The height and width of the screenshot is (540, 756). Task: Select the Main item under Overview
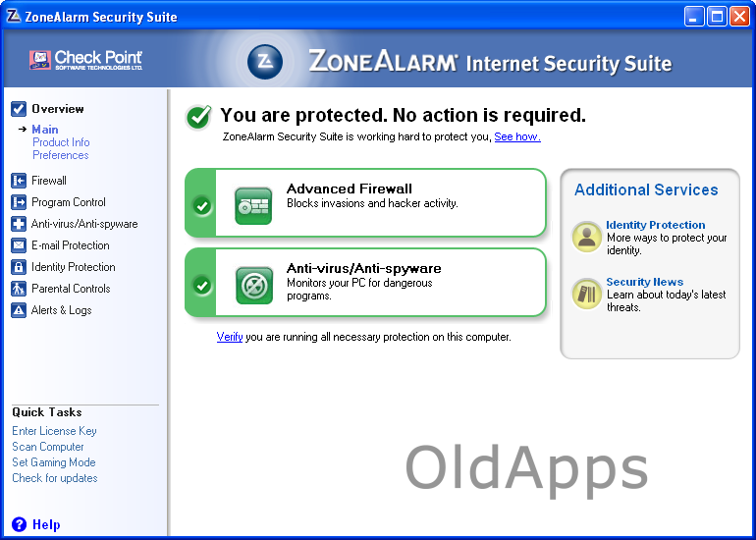45,130
